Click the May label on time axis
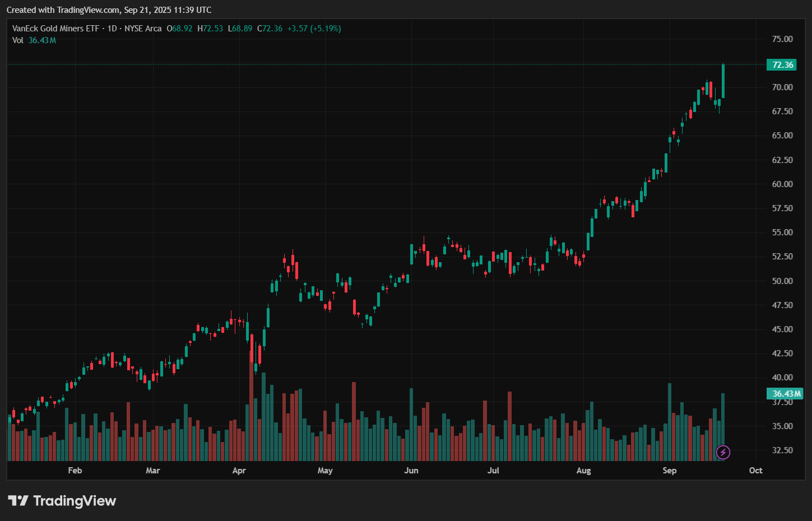The width and height of the screenshot is (812, 521). (x=325, y=471)
